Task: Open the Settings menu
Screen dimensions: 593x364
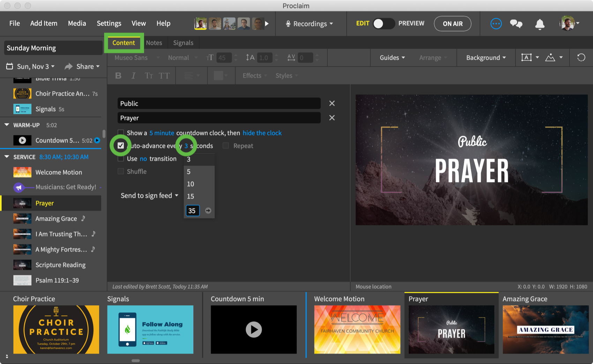Action: 109,23
